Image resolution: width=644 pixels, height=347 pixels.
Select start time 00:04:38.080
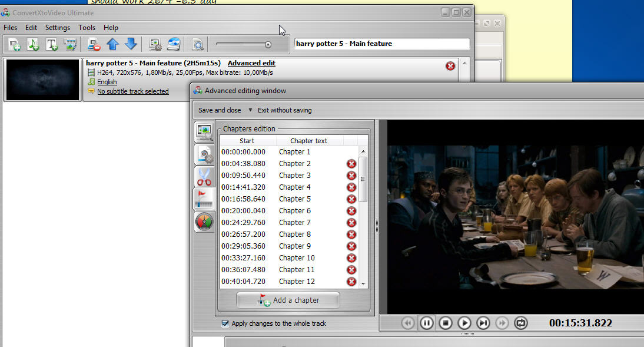(x=243, y=164)
